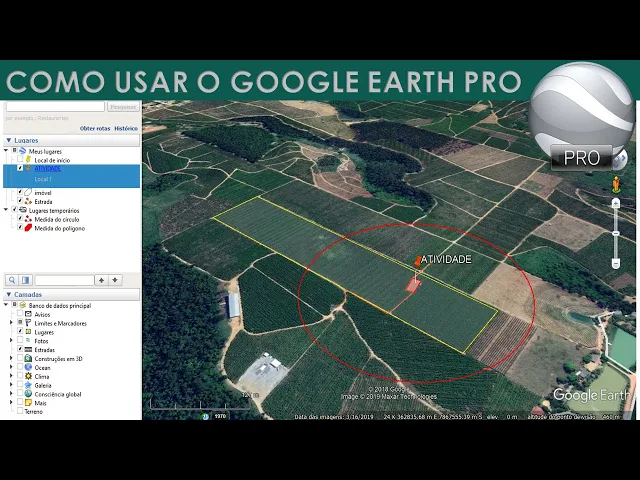This screenshot has width=640, height=480.
Task: Click the Pesquisar search button
Action: coord(123,107)
